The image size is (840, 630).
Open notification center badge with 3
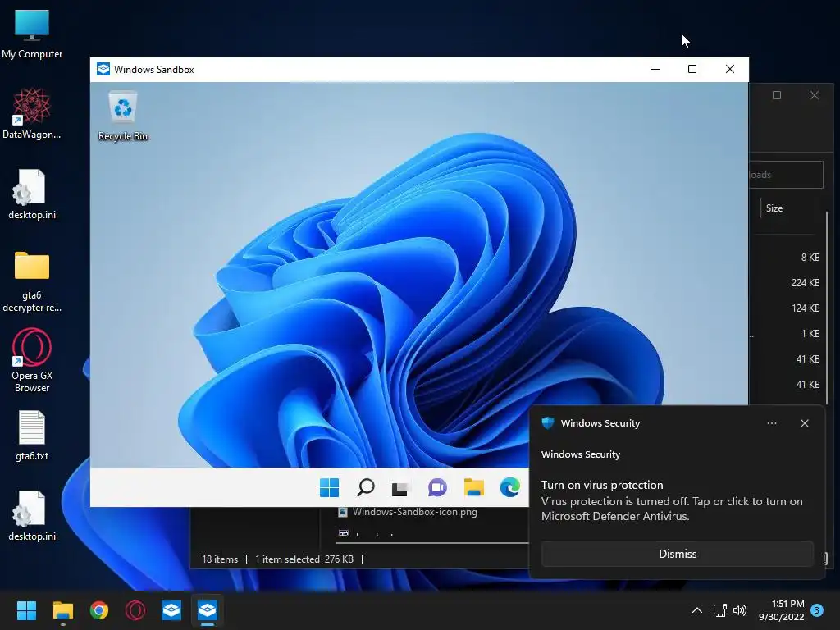tap(817, 609)
